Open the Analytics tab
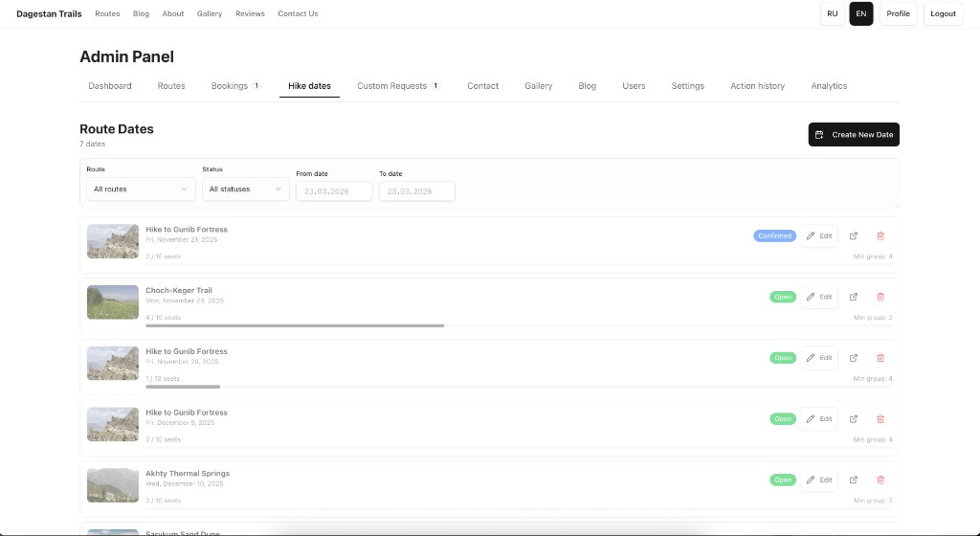 pos(829,86)
